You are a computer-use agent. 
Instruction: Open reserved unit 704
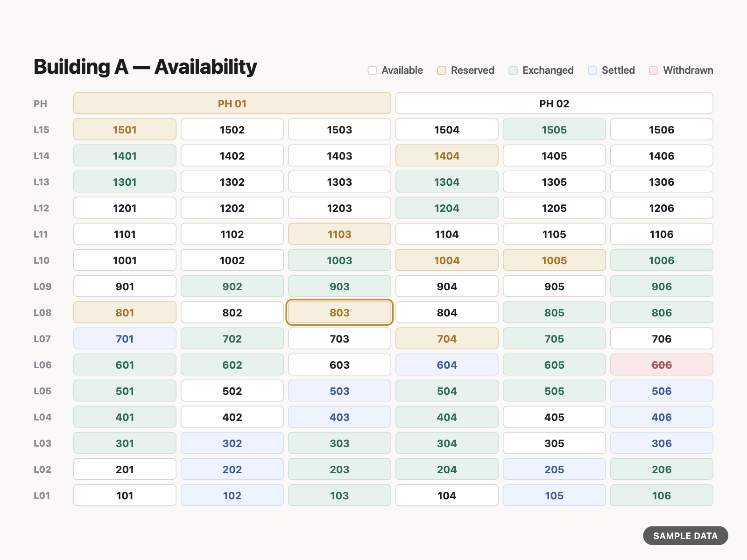tap(447, 338)
